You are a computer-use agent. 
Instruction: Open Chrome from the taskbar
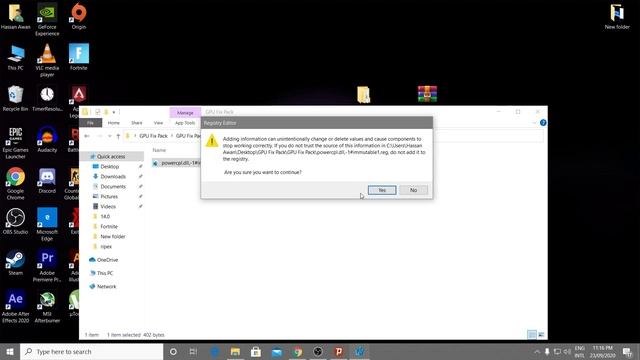pyautogui.click(x=298, y=351)
